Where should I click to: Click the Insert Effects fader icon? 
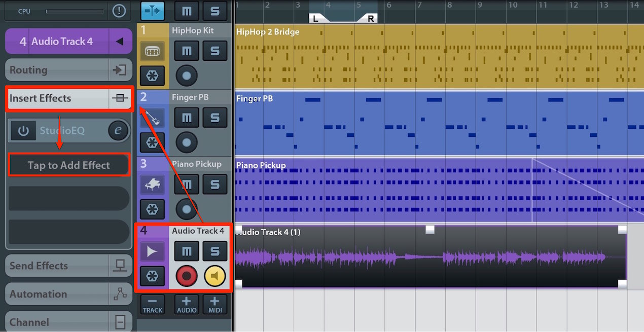pyautogui.click(x=120, y=98)
